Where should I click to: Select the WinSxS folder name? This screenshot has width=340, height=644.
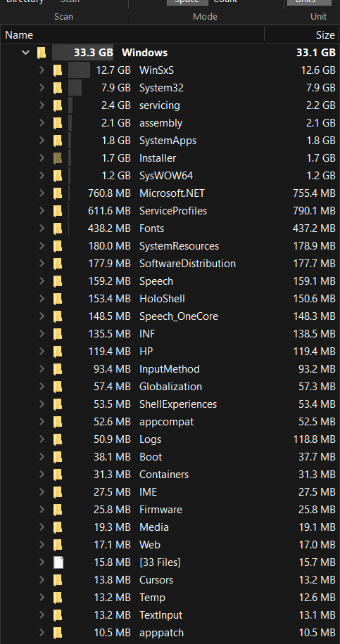tap(157, 70)
